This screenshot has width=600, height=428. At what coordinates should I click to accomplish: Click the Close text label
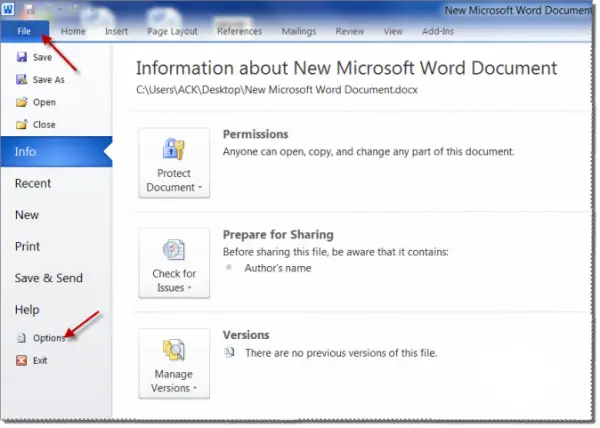tap(44, 125)
